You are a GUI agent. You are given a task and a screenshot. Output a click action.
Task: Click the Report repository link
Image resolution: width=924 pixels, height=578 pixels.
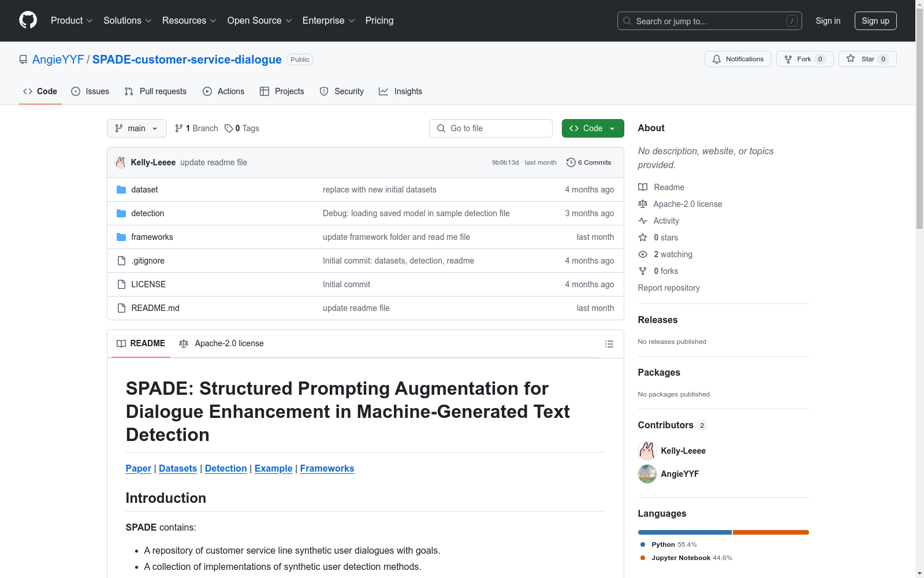click(x=669, y=288)
